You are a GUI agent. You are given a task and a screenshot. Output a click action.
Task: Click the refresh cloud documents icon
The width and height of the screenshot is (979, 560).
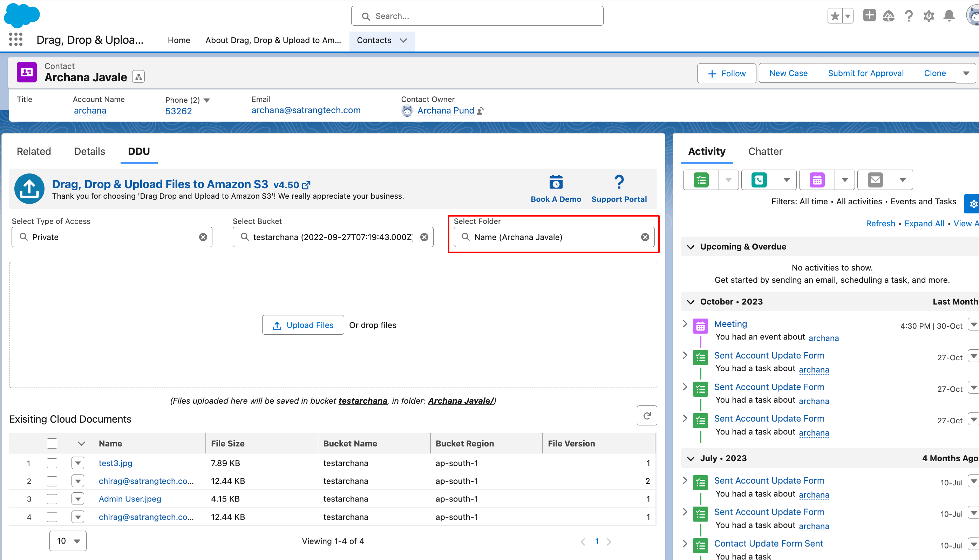click(646, 415)
